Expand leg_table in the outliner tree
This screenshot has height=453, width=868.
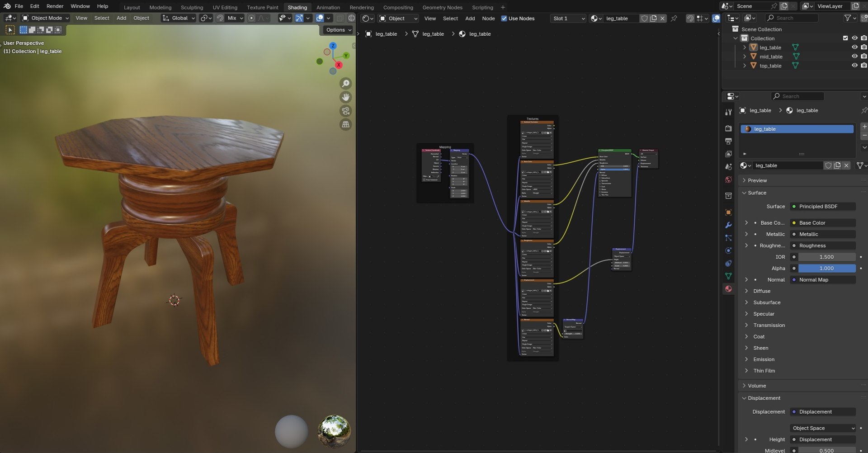tap(744, 47)
